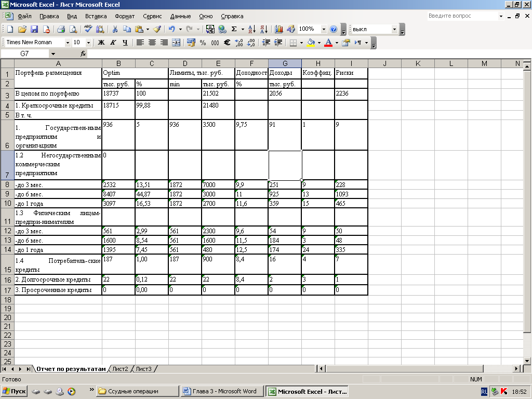The image size is (532, 399).
Task: Open the Формат menu
Action: [125, 16]
